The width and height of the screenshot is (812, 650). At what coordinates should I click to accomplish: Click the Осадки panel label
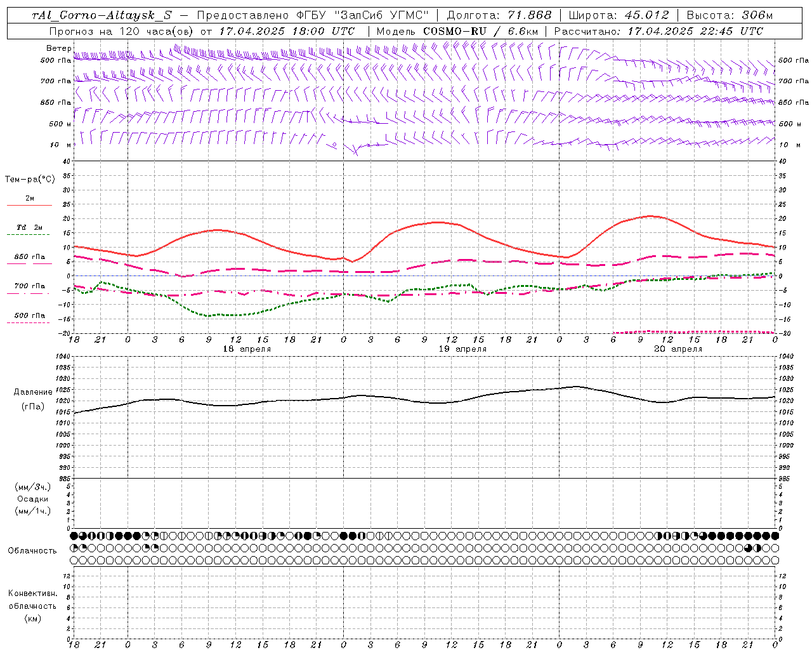tap(33, 499)
